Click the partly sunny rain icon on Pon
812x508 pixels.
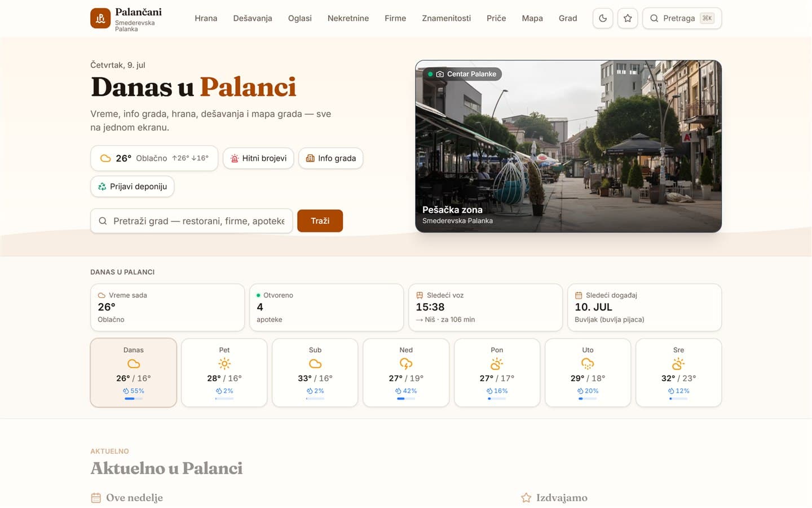click(497, 364)
